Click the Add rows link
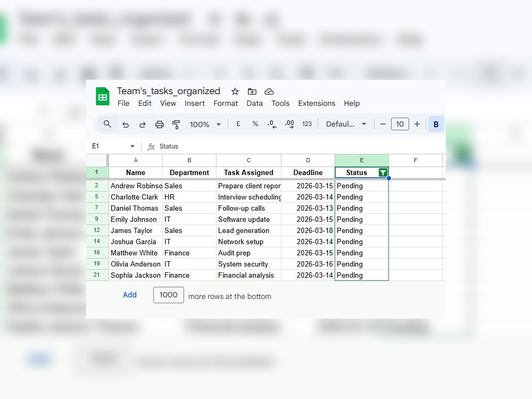Screen dimensions: 532x399 click(130, 295)
